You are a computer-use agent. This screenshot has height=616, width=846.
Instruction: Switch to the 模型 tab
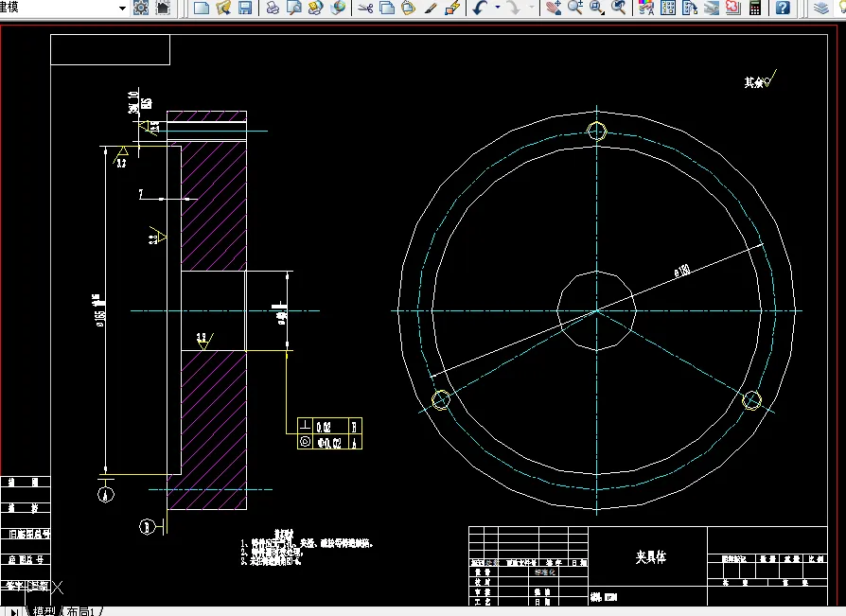pos(44,611)
